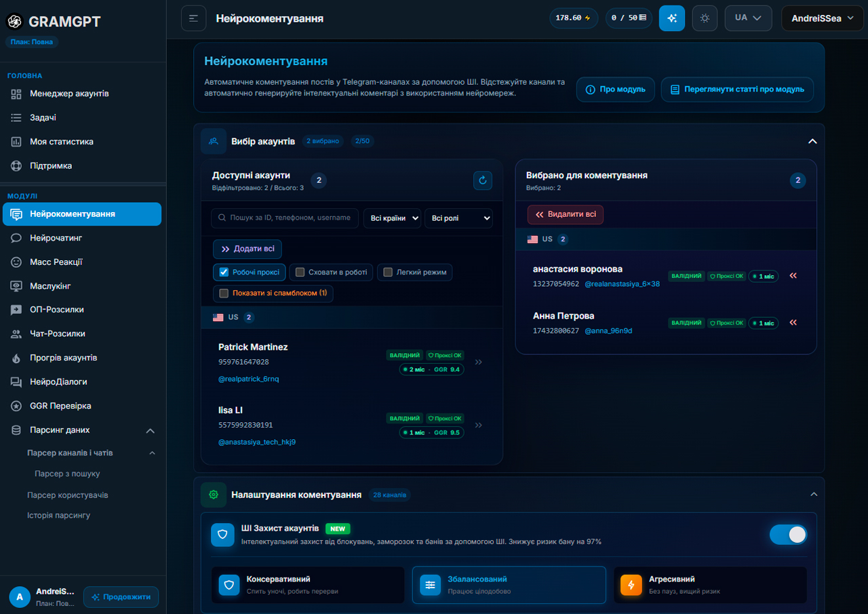The height and width of the screenshot is (614, 868).
Task: Click the energy balance 178.60 badge
Action: point(574,18)
